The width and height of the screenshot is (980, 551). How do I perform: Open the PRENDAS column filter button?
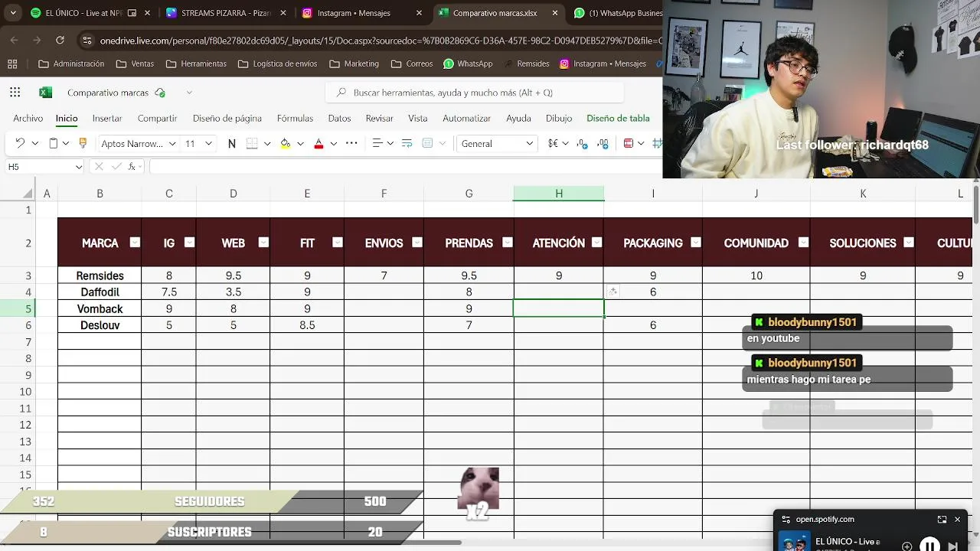507,243
